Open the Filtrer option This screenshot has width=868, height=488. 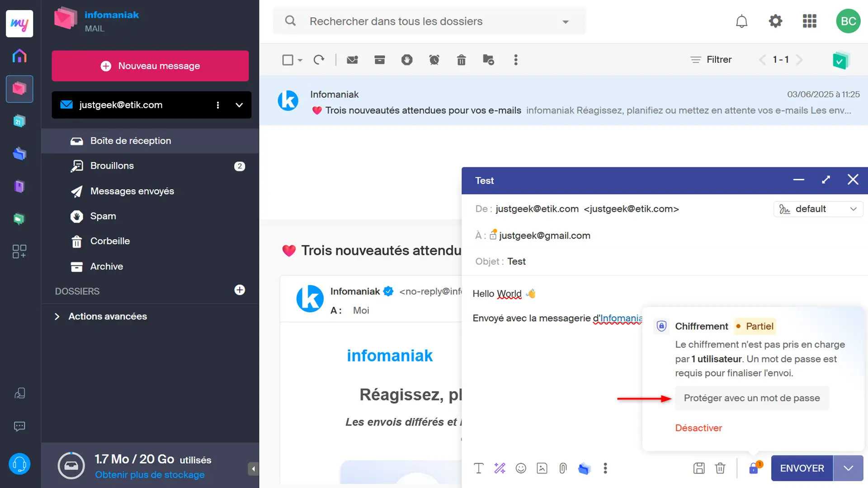point(711,60)
